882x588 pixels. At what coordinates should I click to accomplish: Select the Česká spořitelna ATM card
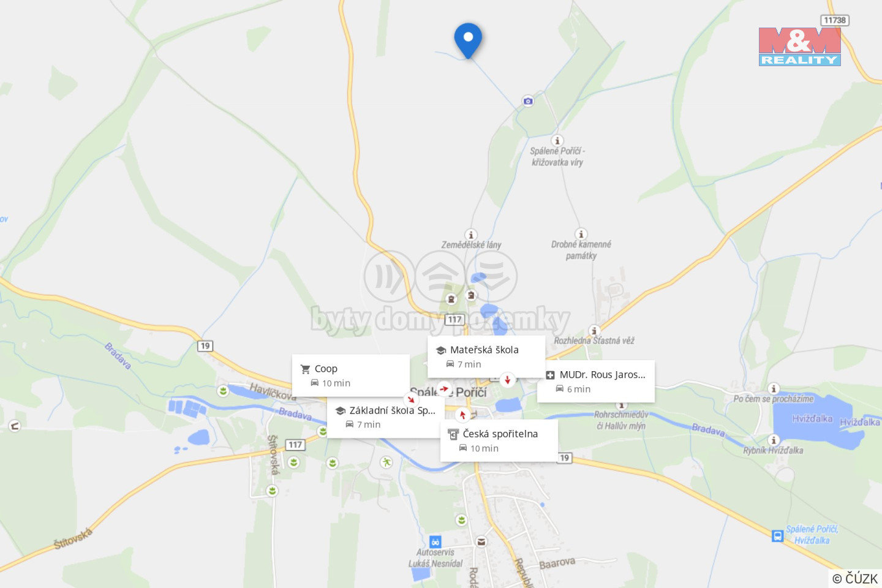click(499, 440)
